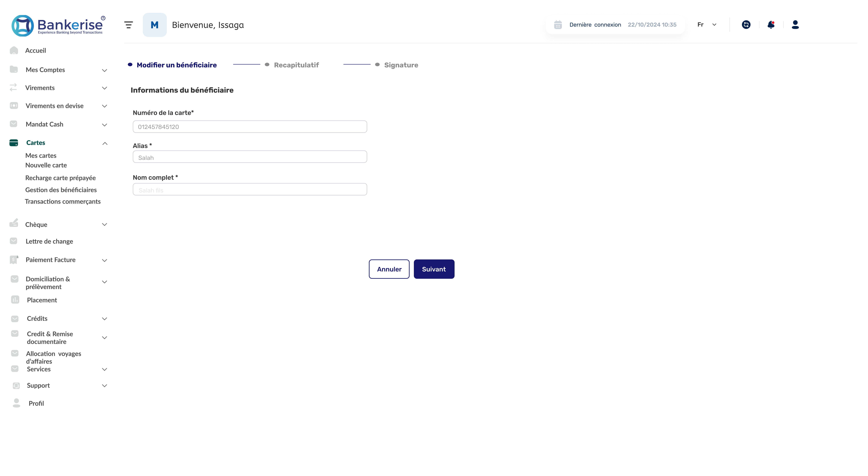The width and height of the screenshot is (868, 476).
Task: Click the Mandat Cash envelope icon
Action: click(13, 124)
